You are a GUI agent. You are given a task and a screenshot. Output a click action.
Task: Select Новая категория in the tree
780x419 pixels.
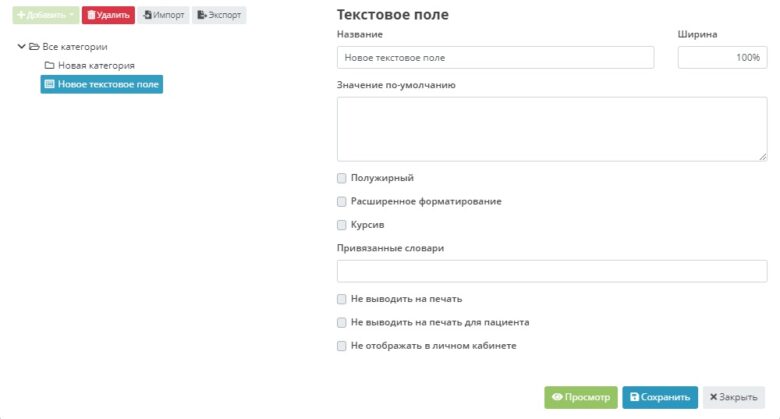97,66
